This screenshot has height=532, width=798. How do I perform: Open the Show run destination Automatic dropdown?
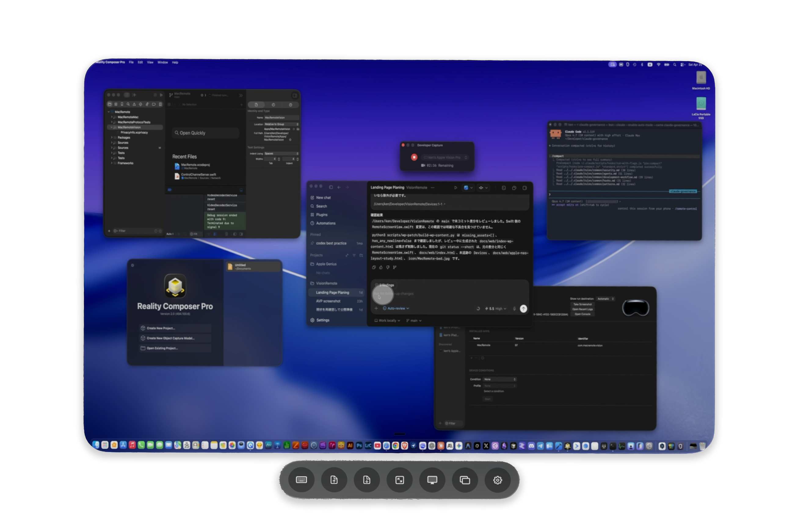point(605,299)
